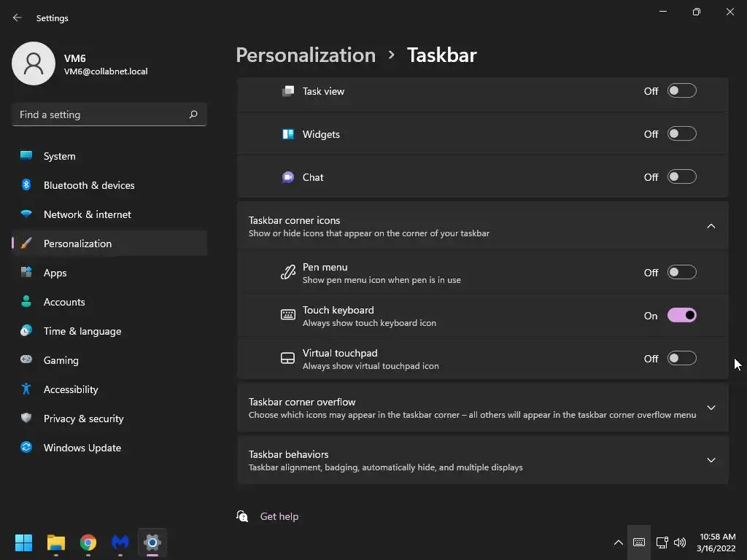Expand the Taskbar behaviors section

(711, 460)
